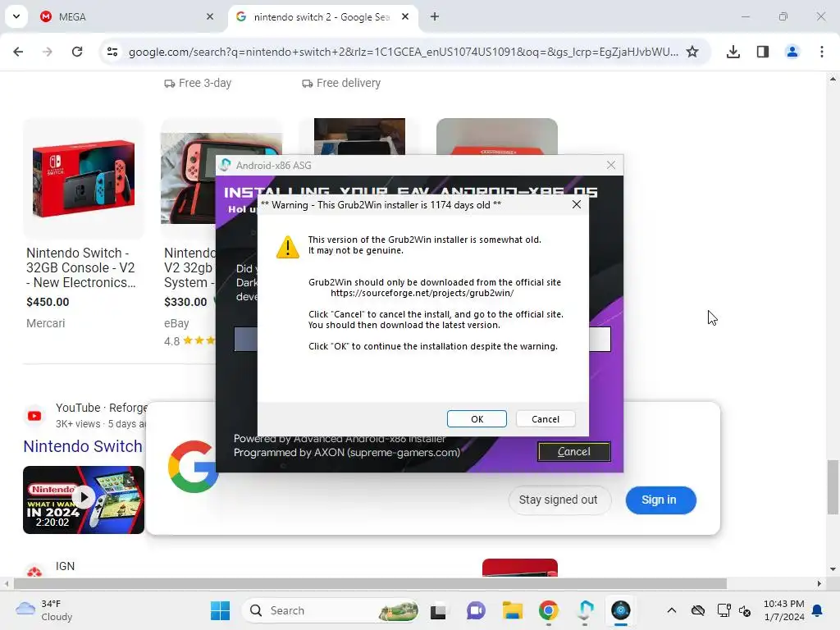Click the Free 3-day shipping label
The width and height of the screenshot is (840, 630).
pos(198,83)
